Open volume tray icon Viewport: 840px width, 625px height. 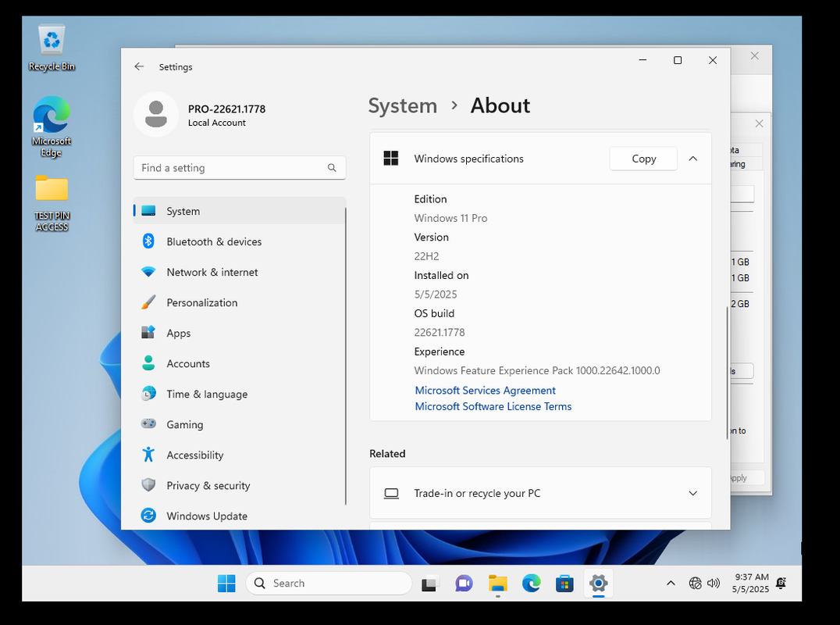(714, 583)
